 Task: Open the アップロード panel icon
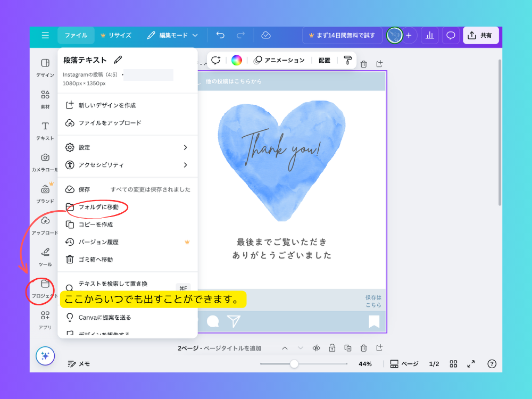[45, 223]
